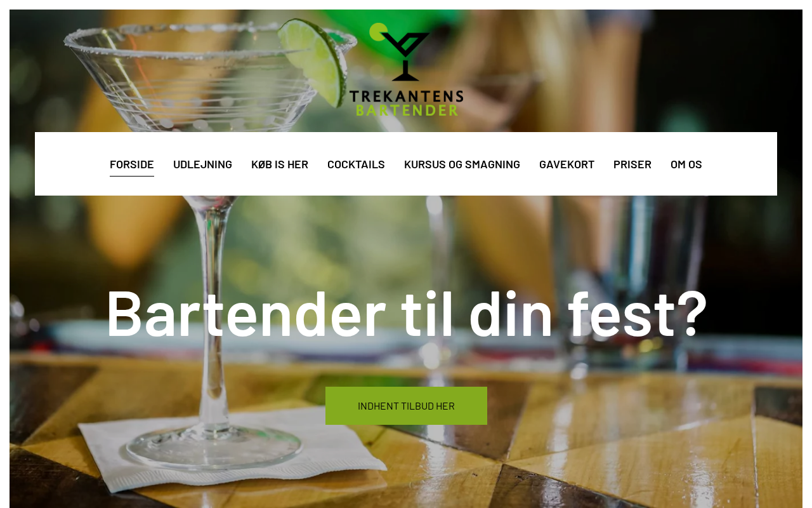Navigate to the GAVEKORT page
The image size is (812, 508).
point(566,164)
